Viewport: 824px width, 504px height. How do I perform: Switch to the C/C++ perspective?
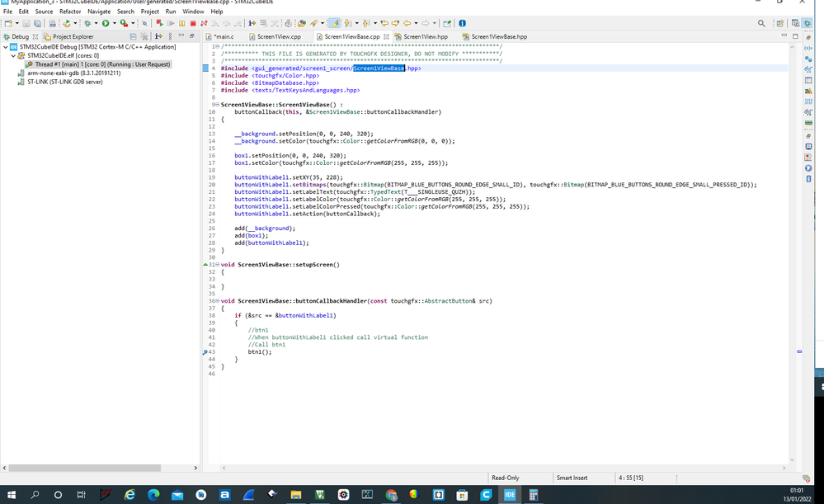coord(795,23)
